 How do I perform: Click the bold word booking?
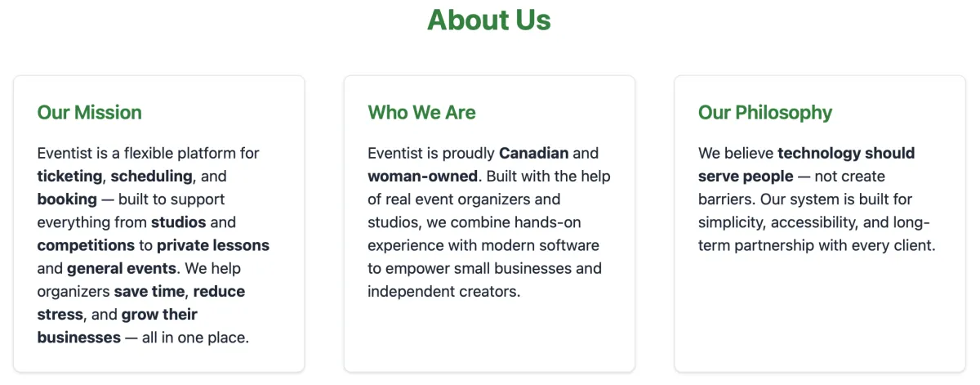[67, 199]
